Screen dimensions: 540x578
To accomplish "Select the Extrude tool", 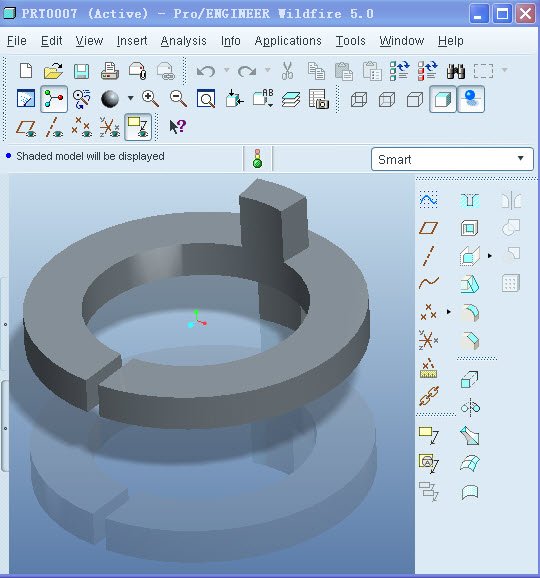I will [470, 379].
